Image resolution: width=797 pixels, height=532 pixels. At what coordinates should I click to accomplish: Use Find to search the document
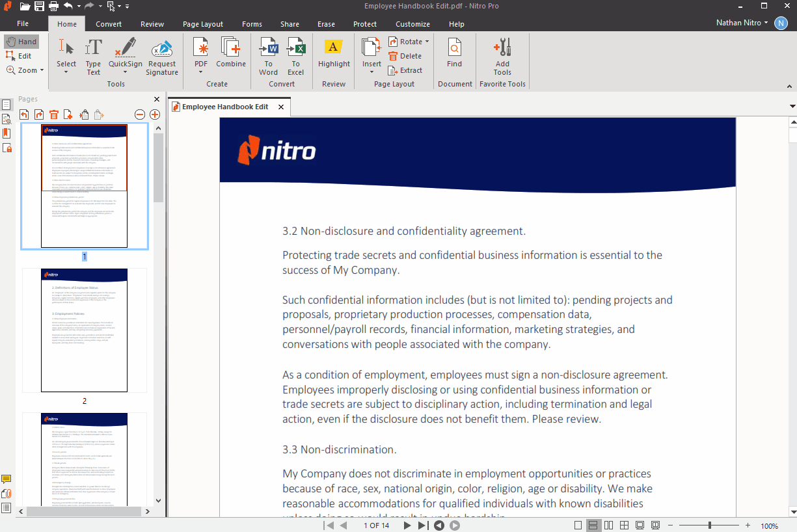pyautogui.click(x=454, y=55)
